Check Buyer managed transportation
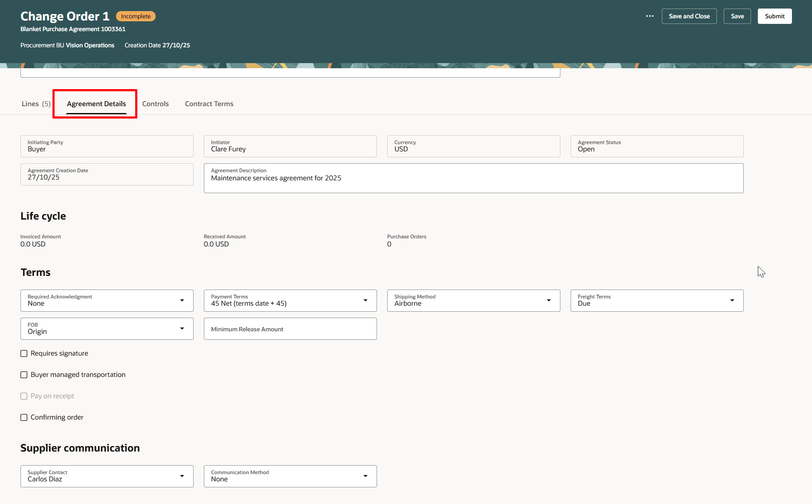Viewport: 812px width, 504px height. (24, 374)
